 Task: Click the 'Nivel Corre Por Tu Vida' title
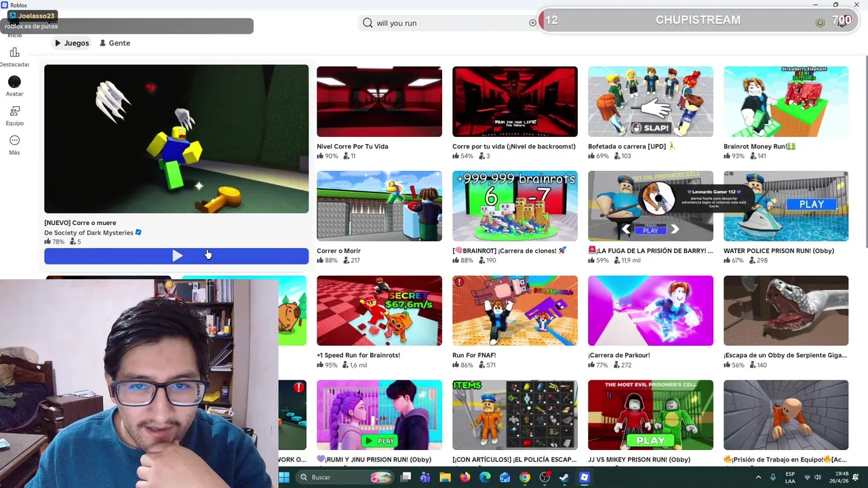coord(353,146)
